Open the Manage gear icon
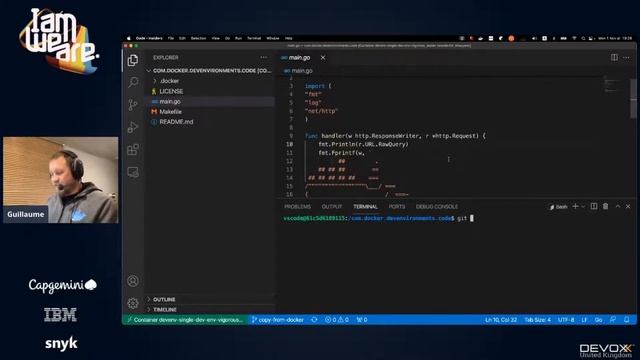Image resolution: width=640 pixels, height=360 pixels. coord(133,303)
